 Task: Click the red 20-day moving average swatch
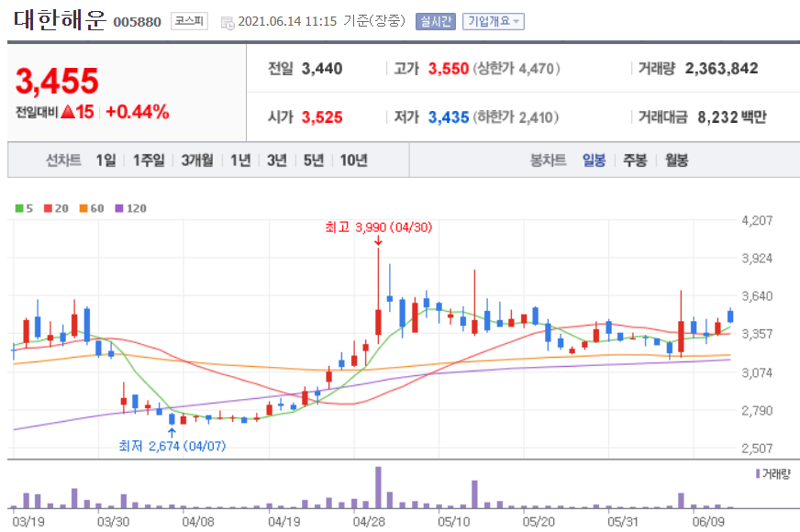pyautogui.click(x=48, y=208)
